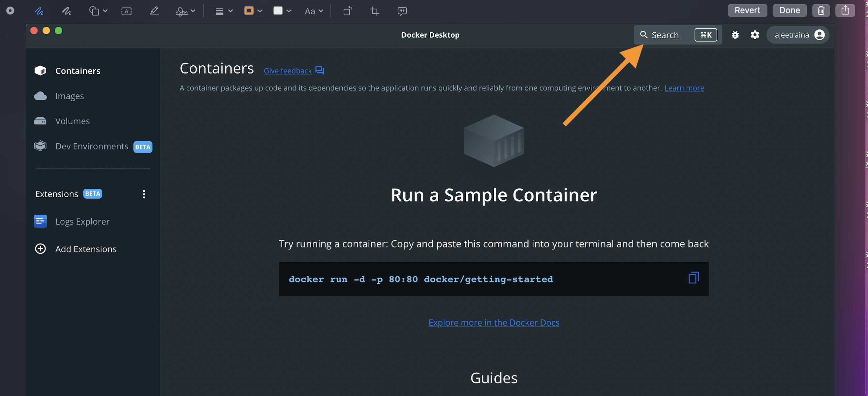Click the Learn more link
Screen dimensions: 868x396
(x=684, y=88)
